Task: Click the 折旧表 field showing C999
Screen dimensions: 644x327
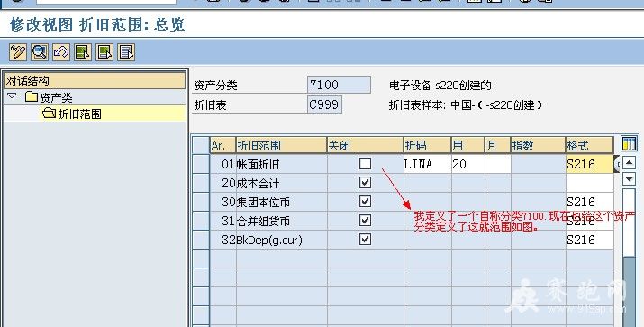Action: coord(324,104)
